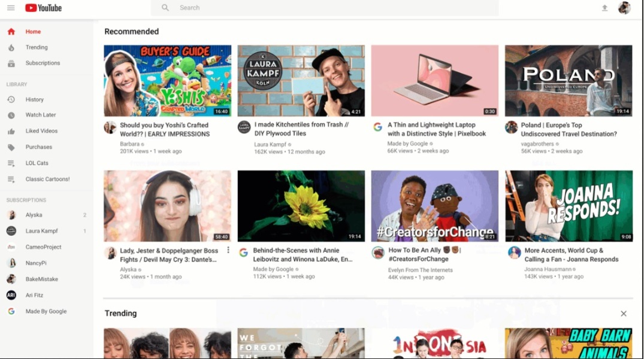This screenshot has width=644, height=359.
Task: Open the History page
Action: pyautogui.click(x=34, y=99)
